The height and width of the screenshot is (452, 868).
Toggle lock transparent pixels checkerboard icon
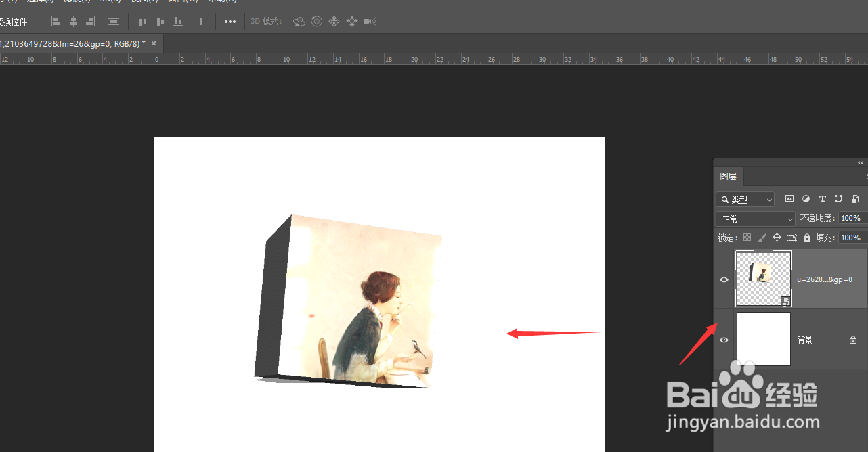click(x=747, y=238)
